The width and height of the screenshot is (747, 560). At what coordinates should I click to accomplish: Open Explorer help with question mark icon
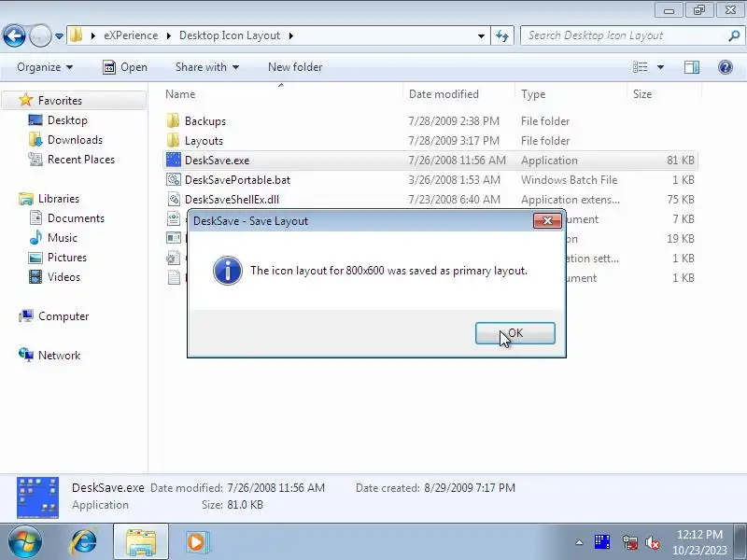(726, 67)
